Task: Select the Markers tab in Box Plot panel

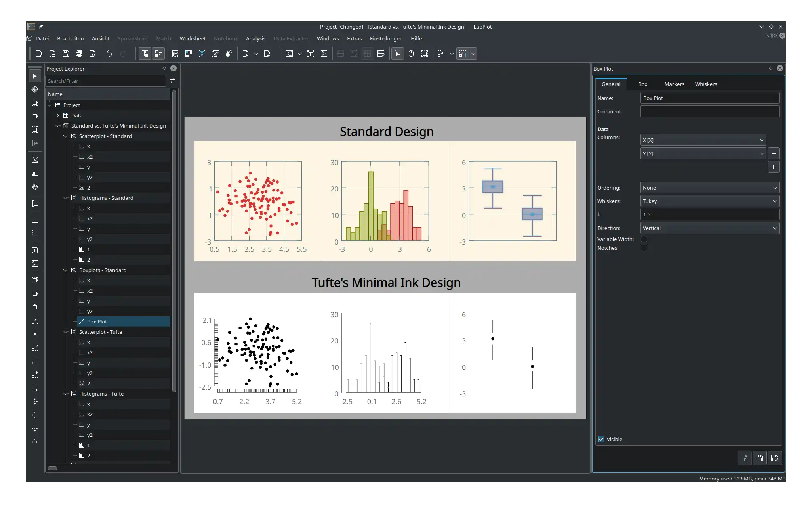Action: [x=674, y=84]
